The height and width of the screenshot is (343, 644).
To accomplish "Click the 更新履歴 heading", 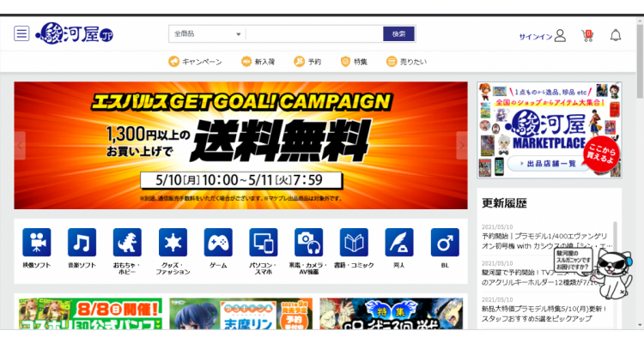I will [504, 203].
